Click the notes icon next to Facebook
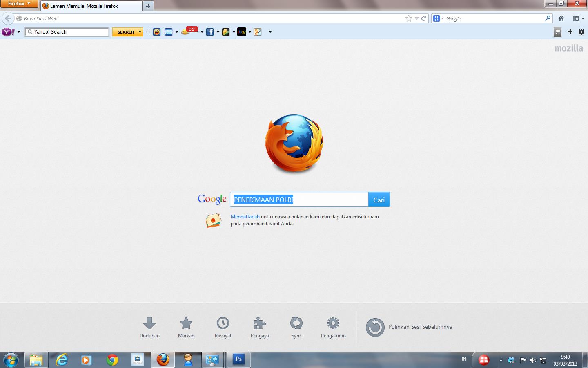588x368 pixels. point(226,32)
